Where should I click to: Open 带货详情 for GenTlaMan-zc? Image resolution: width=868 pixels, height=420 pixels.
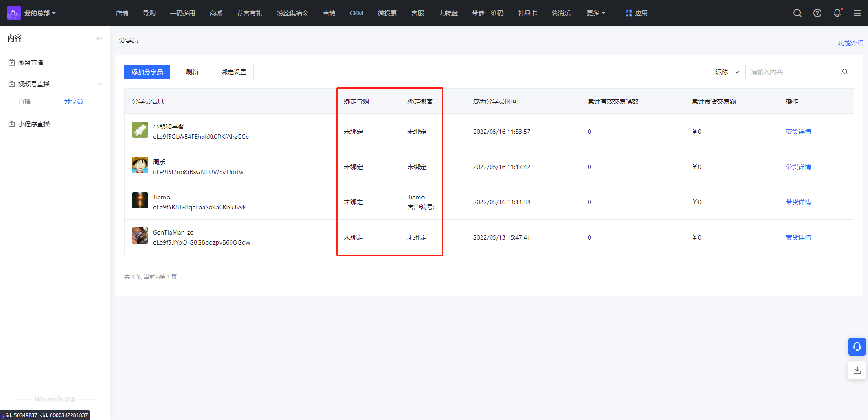[x=798, y=237]
